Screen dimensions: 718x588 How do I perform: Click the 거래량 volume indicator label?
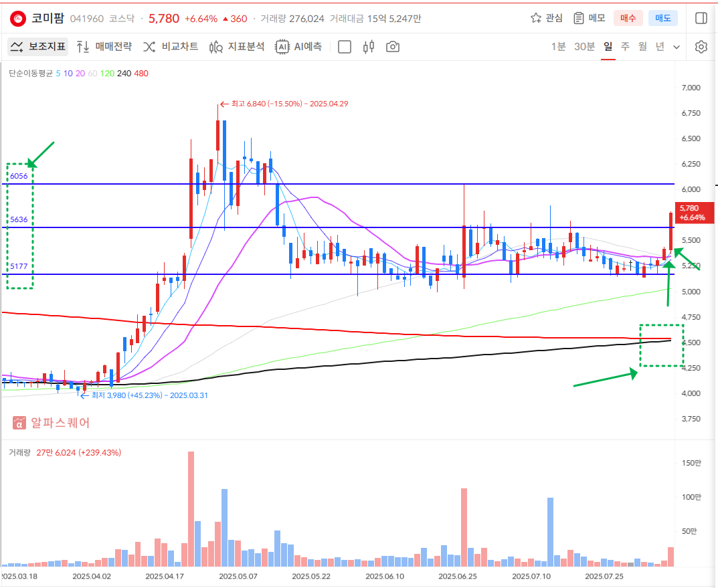(19, 453)
